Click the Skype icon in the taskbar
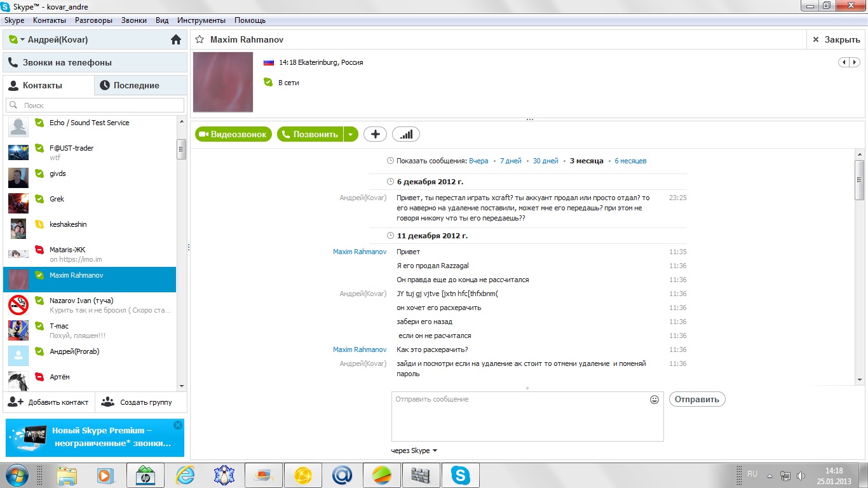Image resolution: width=868 pixels, height=488 pixels. click(x=461, y=475)
